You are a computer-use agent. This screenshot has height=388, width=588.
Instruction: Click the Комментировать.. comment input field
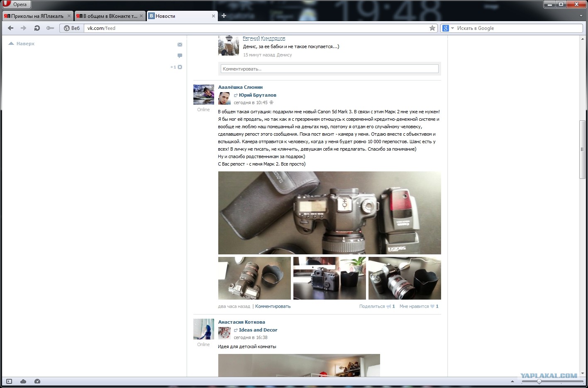329,69
